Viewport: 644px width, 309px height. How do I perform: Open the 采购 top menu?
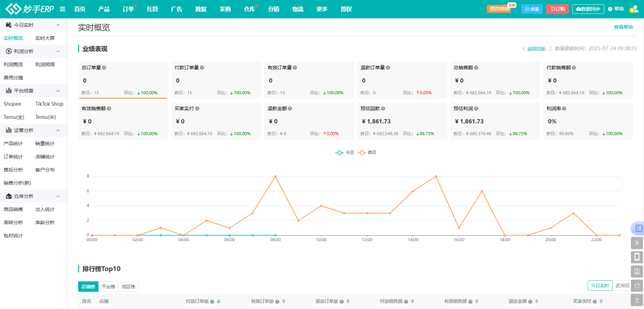point(225,9)
